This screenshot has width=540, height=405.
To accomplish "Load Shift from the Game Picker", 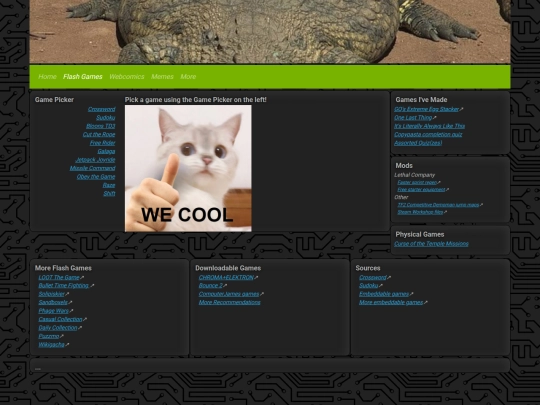I will [x=110, y=194].
